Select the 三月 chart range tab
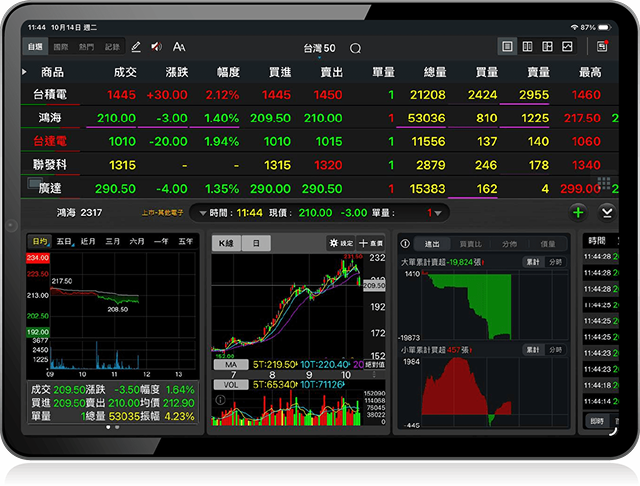The image size is (640, 486). 113,242
